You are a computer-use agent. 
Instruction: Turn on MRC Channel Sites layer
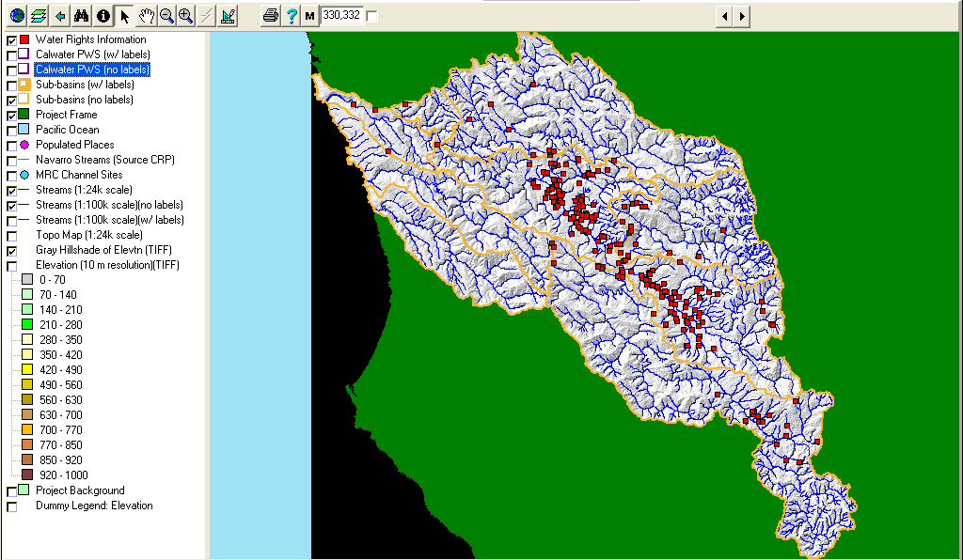(11, 176)
